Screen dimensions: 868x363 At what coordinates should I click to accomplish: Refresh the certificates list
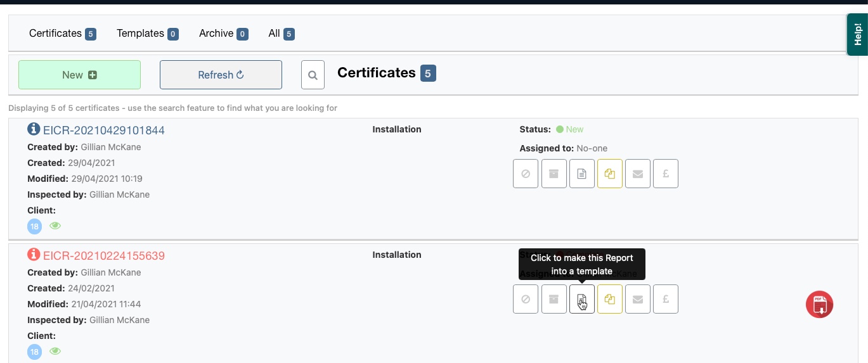coord(221,75)
